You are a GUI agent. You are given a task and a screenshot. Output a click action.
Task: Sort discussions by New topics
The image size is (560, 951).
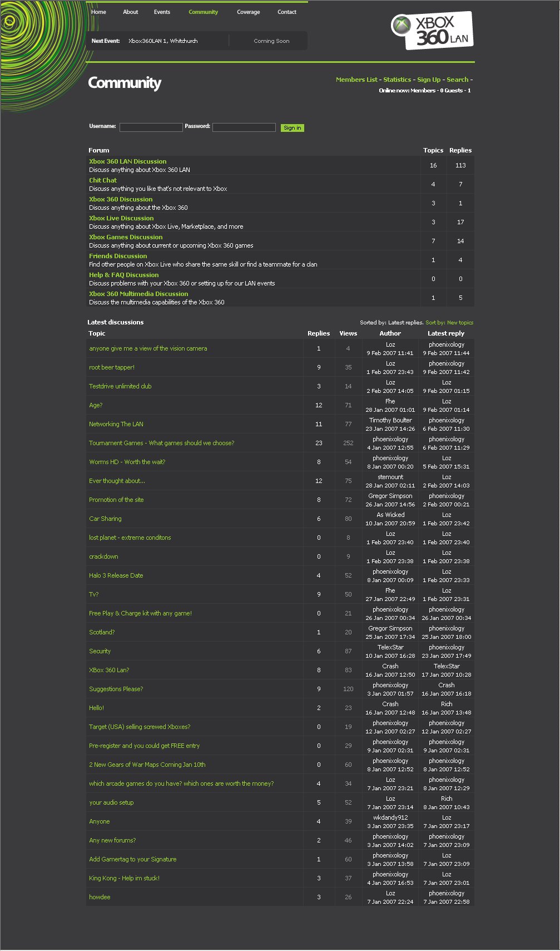[449, 322]
